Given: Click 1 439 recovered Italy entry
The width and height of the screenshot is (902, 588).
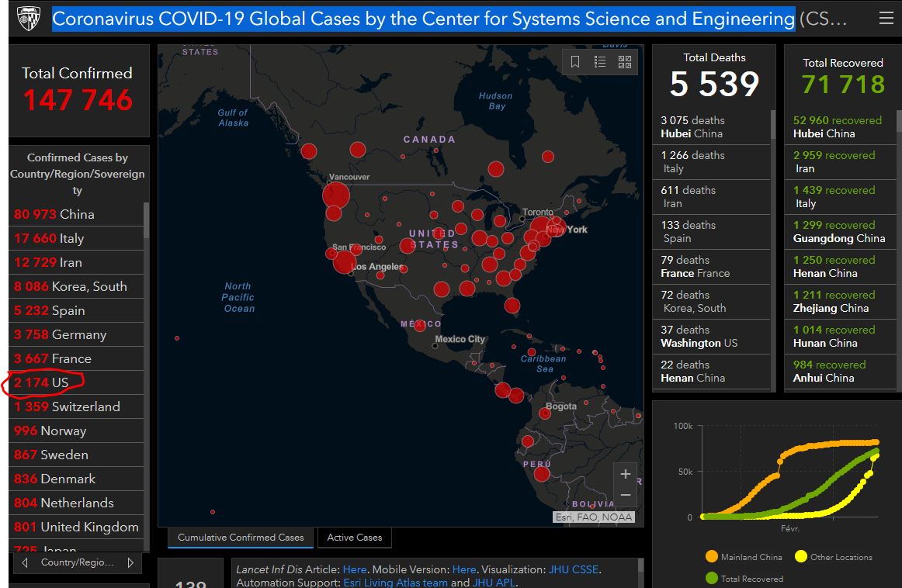Looking at the screenshot, I should pos(841,196).
